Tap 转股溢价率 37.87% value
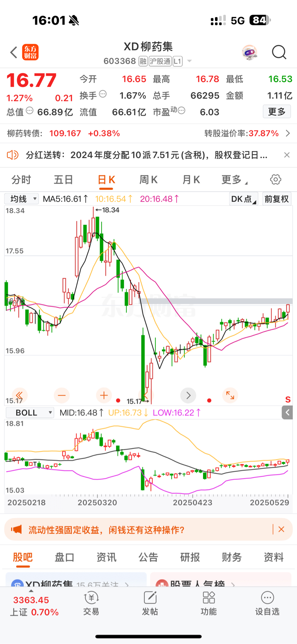Image resolution: width=297 pixels, height=644 pixels. (263, 133)
